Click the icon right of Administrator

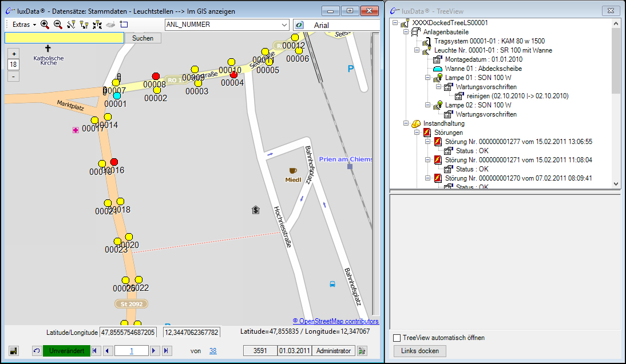[x=362, y=351]
